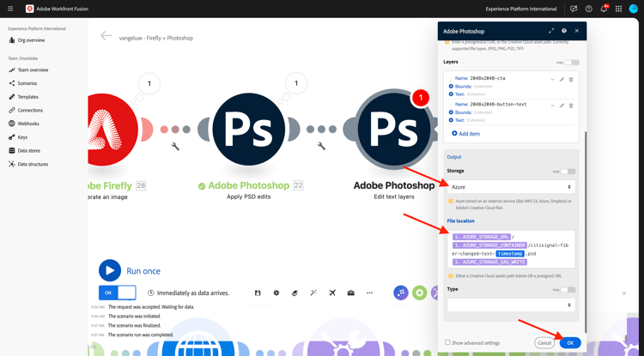The height and width of the screenshot is (356, 644).
Task: Toggle the map switch for Type
Action: click(x=568, y=290)
